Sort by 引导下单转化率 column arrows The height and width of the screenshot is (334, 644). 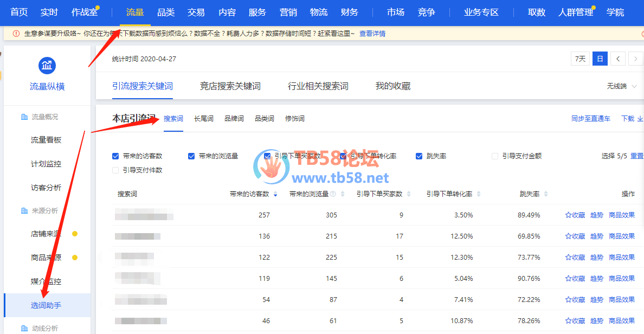479,194
